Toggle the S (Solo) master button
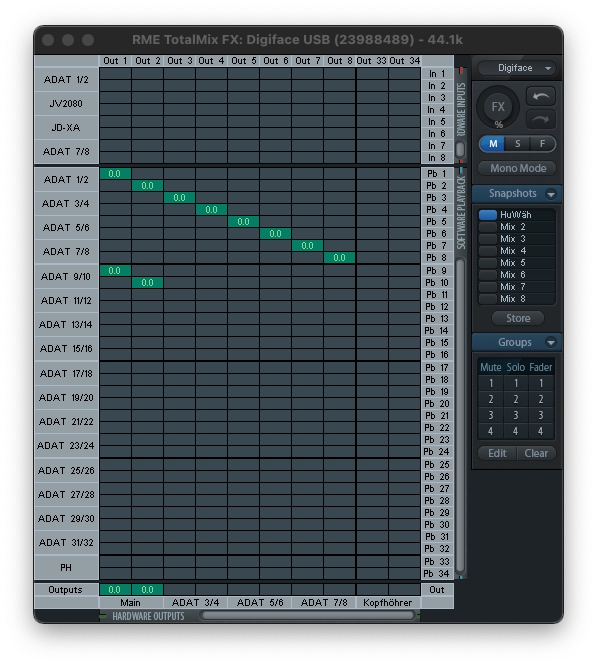The height and width of the screenshot is (665, 597). coord(517,144)
